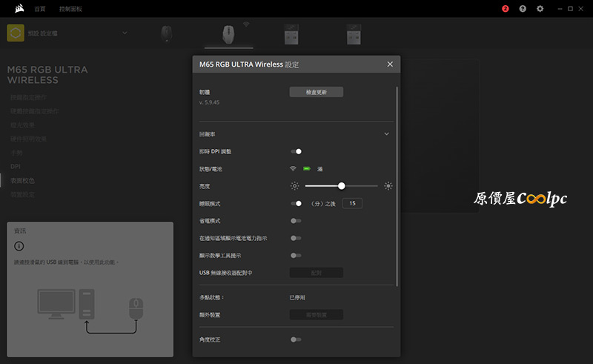
Task: Select the second USB receiver device icon
Action: [354, 34]
